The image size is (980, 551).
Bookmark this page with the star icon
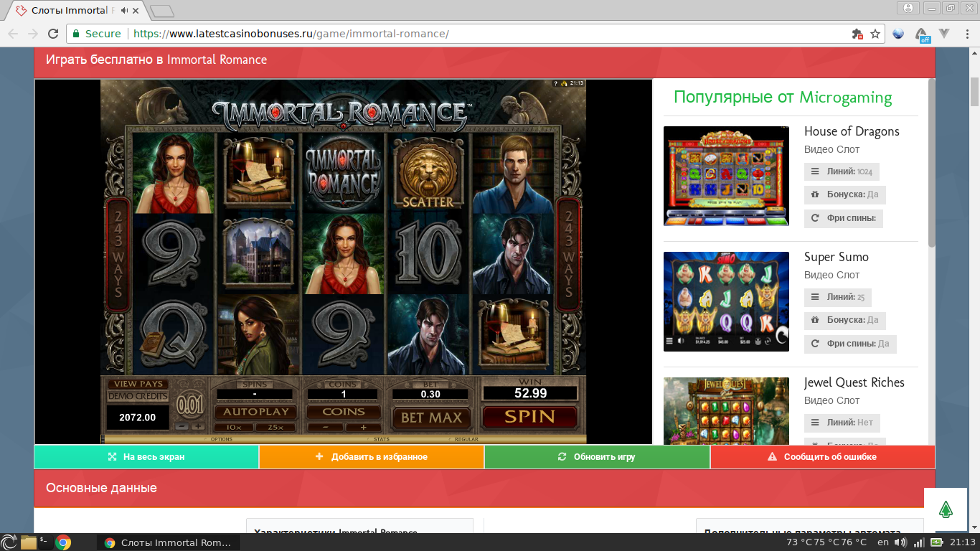tap(875, 34)
